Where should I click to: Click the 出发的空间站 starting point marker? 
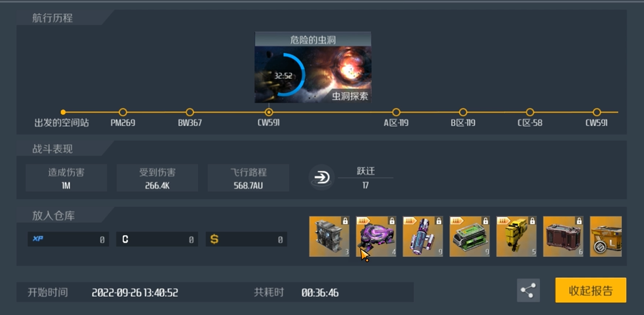coord(63,112)
